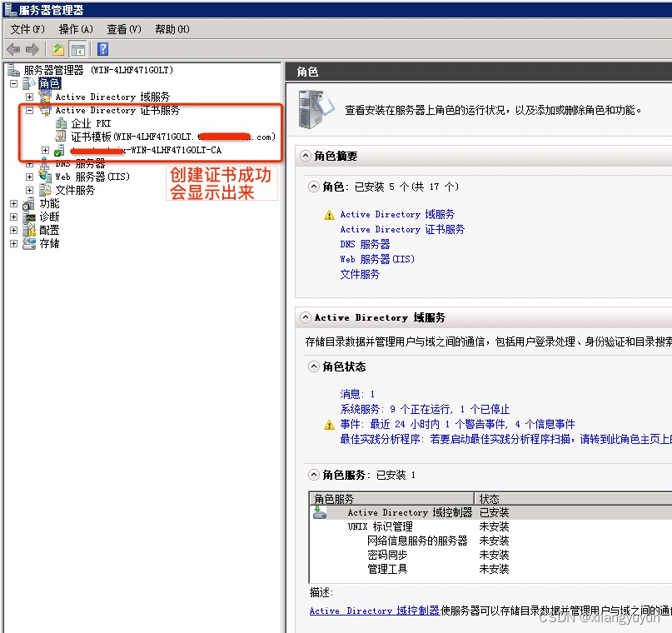Expand the 诊断 node

[13, 217]
